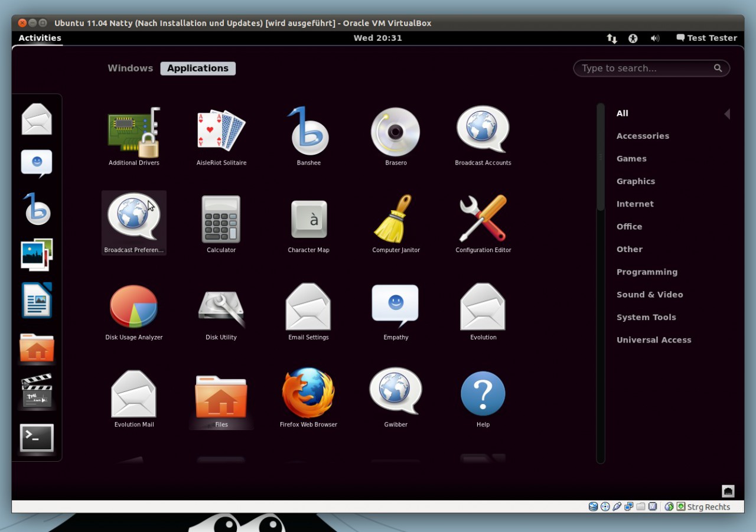This screenshot has width=756, height=532.
Task: Open Gwibber social client
Action: [x=396, y=398]
